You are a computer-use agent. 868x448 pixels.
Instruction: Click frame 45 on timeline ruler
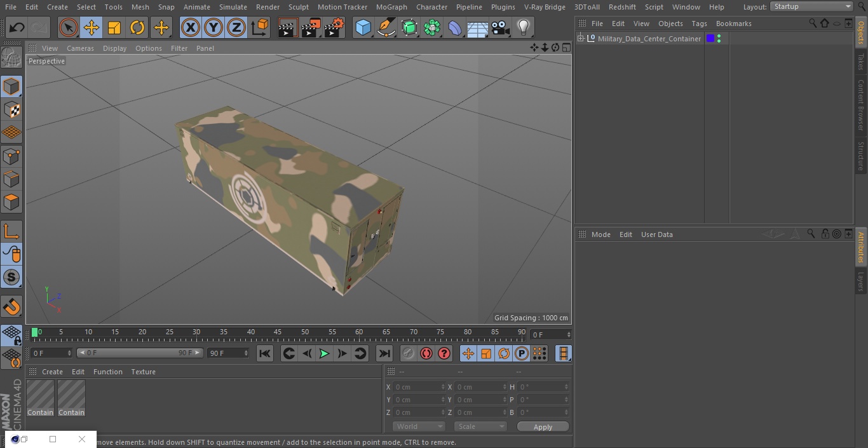[278, 332]
